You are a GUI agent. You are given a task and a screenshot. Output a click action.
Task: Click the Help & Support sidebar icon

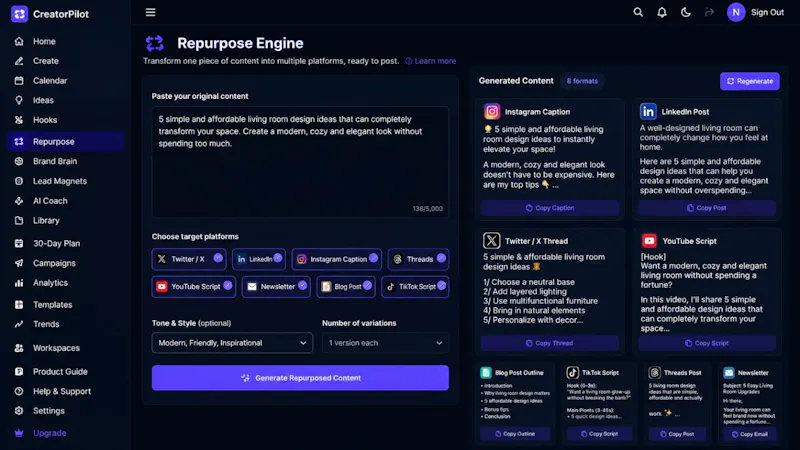(19, 391)
